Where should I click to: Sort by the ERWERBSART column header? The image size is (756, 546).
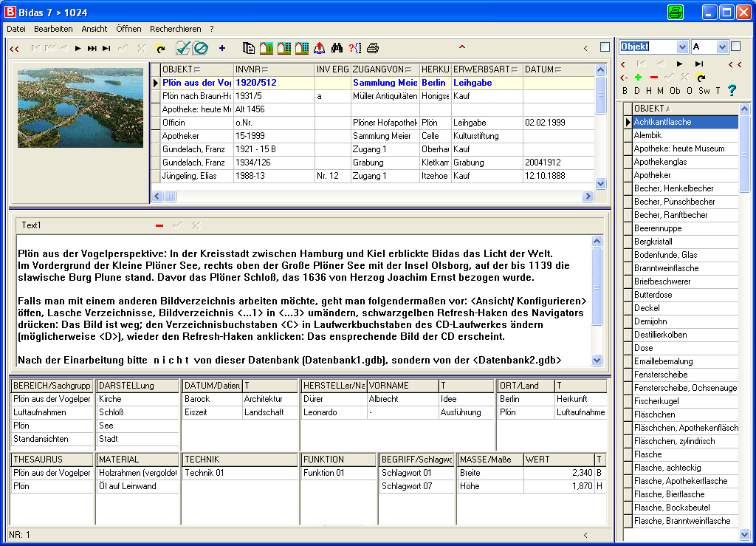487,69
